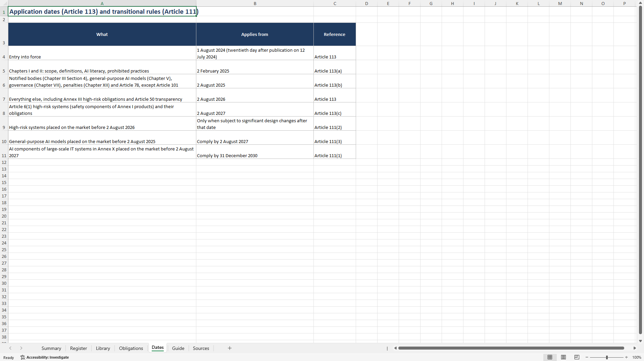Select the 'Article 113(a)' cell
Screen dimensions: 644x361
click(335, 67)
